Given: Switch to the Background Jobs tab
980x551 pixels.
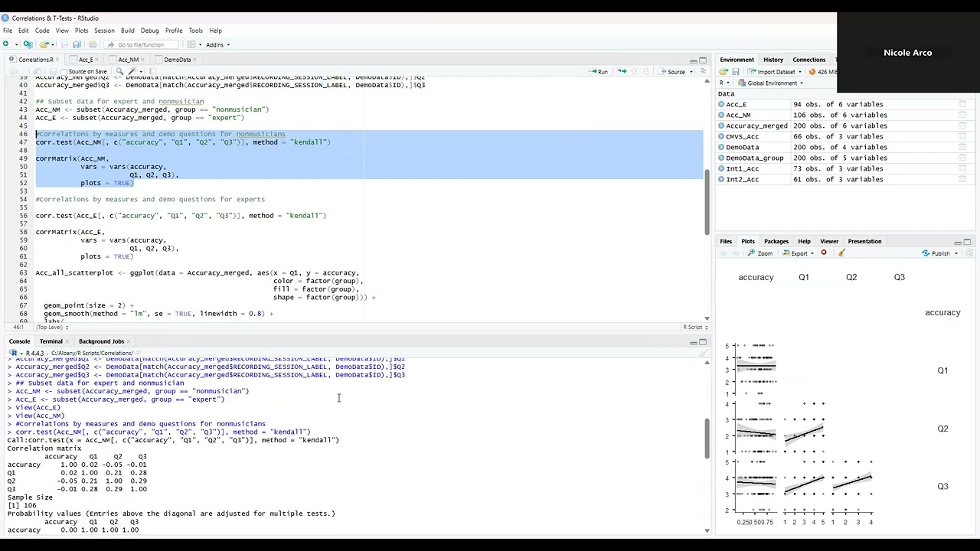Looking at the screenshot, I should pos(101,341).
